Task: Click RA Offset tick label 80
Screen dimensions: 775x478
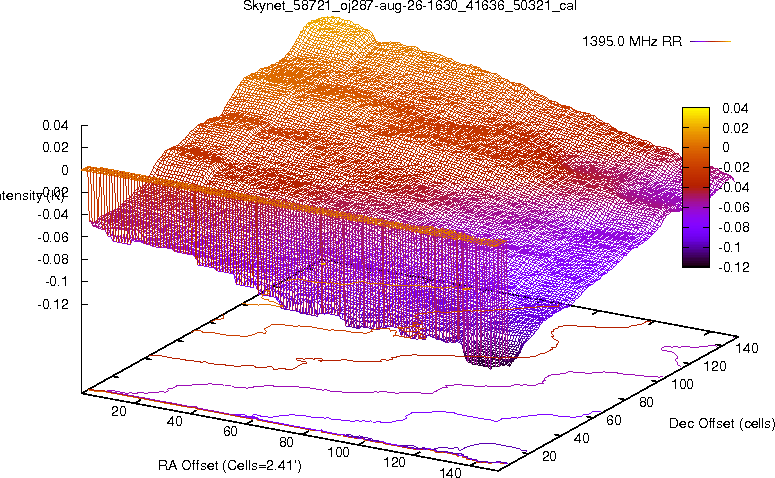Action: [x=286, y=442]
